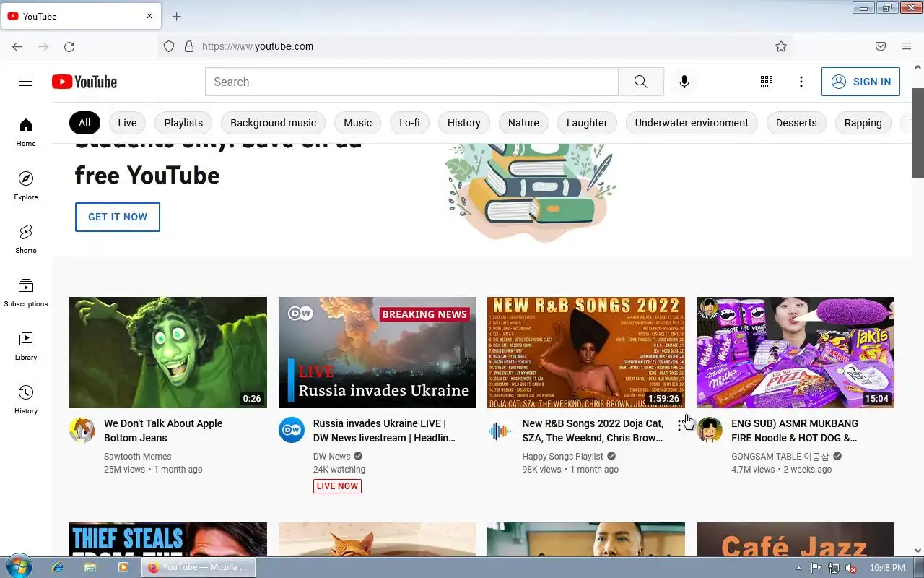Open 'We Don't Talk About Apple' title
The height and width of the screenshot is (578, 924).
(x=163, y=431)
